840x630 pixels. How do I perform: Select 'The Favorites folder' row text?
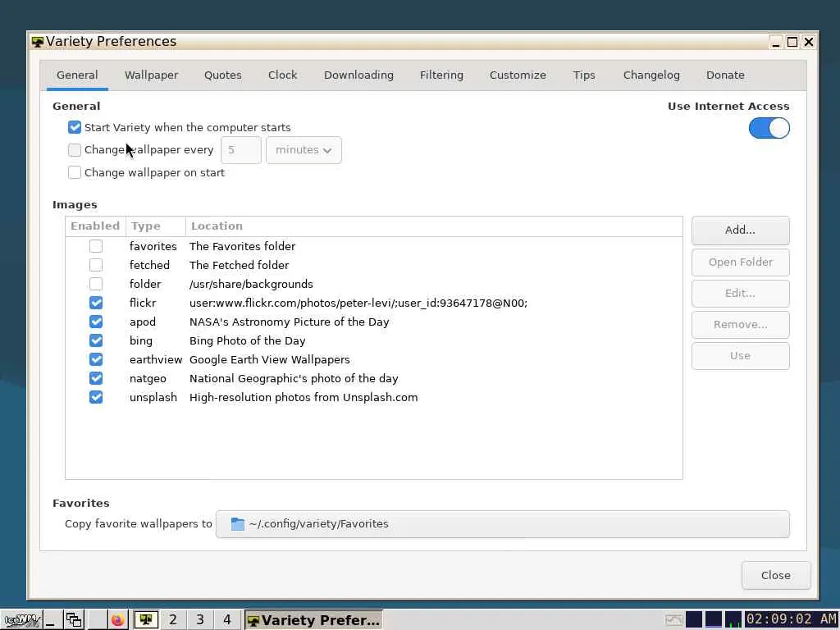click(x=242, y=246)
